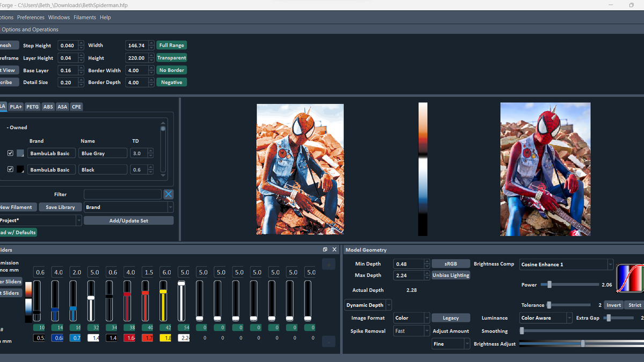
Task: Expand the Image Format Color dropdown
Action: click(x=412, y=318)
